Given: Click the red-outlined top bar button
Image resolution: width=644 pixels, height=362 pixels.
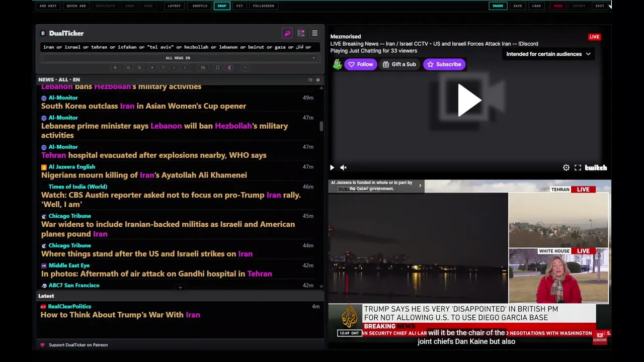Looking at the screenshot, I should click(x=558, y=6).
